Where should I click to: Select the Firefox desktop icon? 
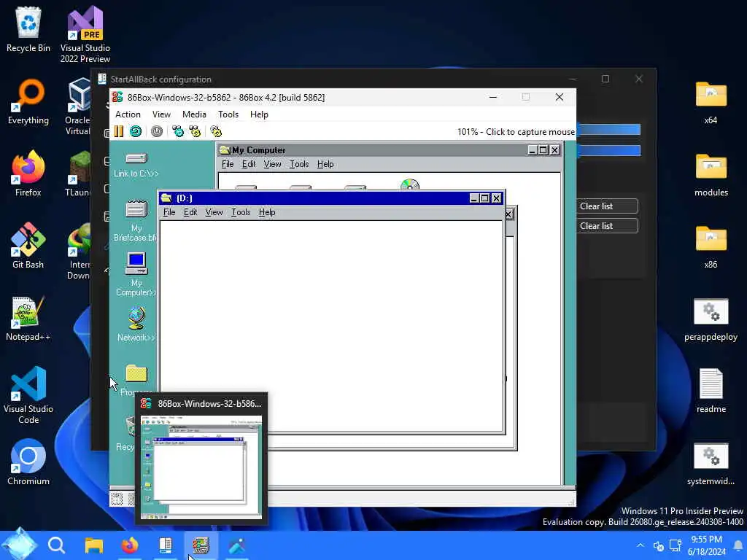[28, 174]
